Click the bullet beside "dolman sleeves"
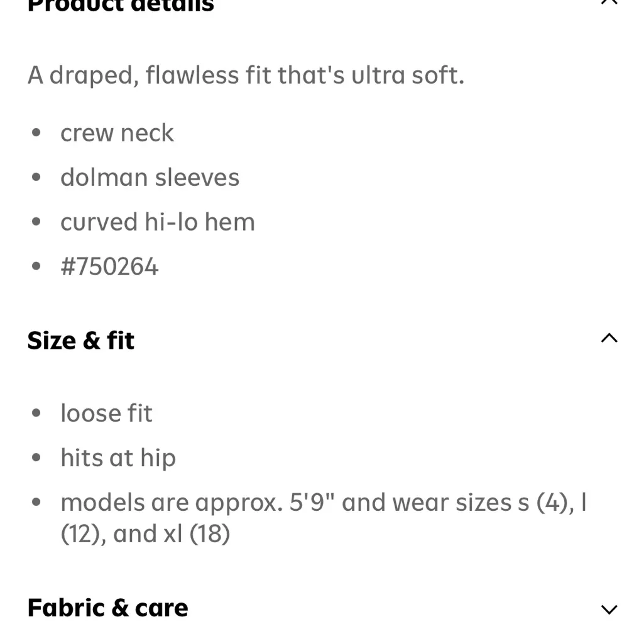Image resolution: width=644 pixels, height=644 pixels. [36, 178]
